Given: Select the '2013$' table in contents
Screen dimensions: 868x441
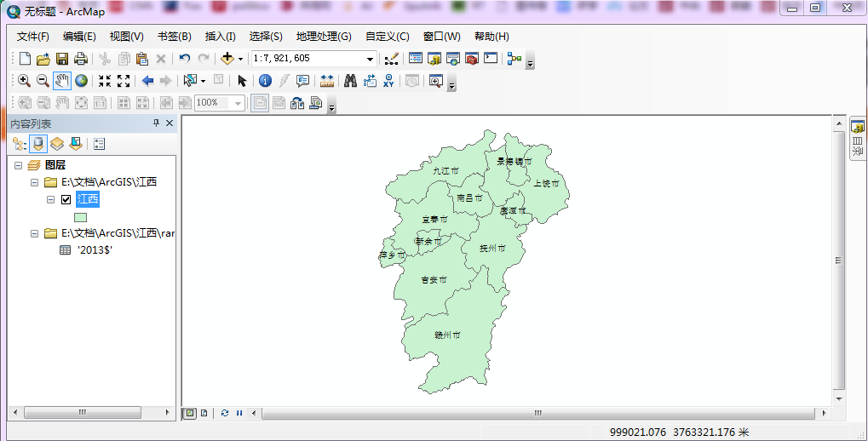Looking at the screenshot, I should [95, 250].
